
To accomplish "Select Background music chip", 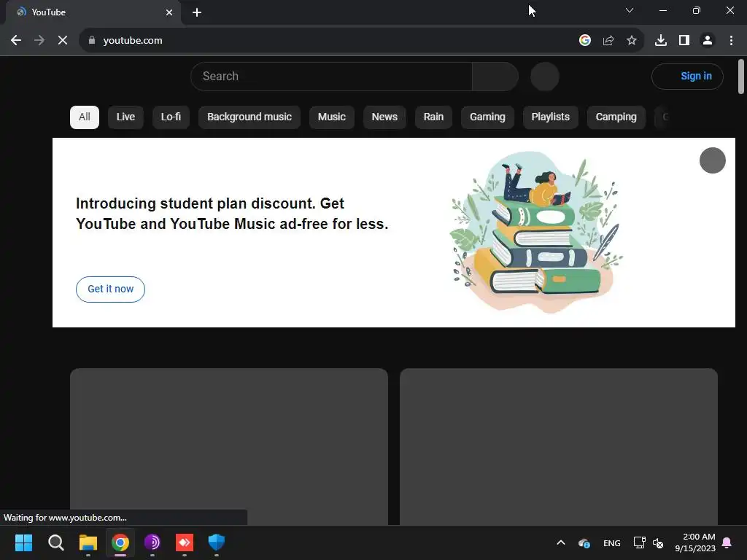I will [249, 117].
